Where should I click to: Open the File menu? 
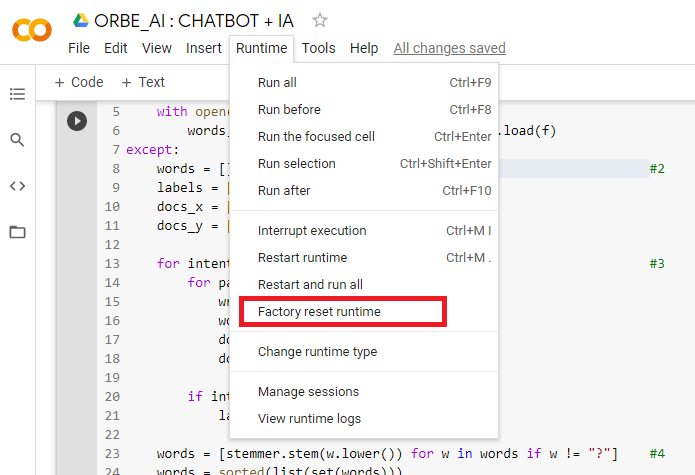click(x=79, y=48)
